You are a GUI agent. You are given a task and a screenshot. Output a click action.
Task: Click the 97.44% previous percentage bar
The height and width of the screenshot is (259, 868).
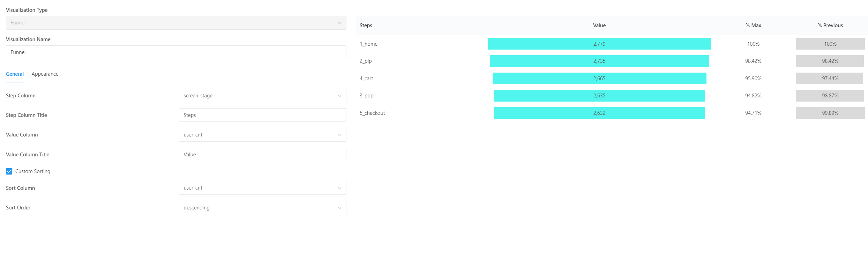[x=829, y=79]
